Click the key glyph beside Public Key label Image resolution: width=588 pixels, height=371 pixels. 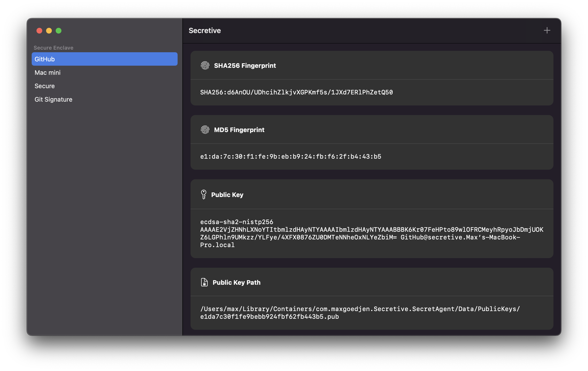pos(204,194)
